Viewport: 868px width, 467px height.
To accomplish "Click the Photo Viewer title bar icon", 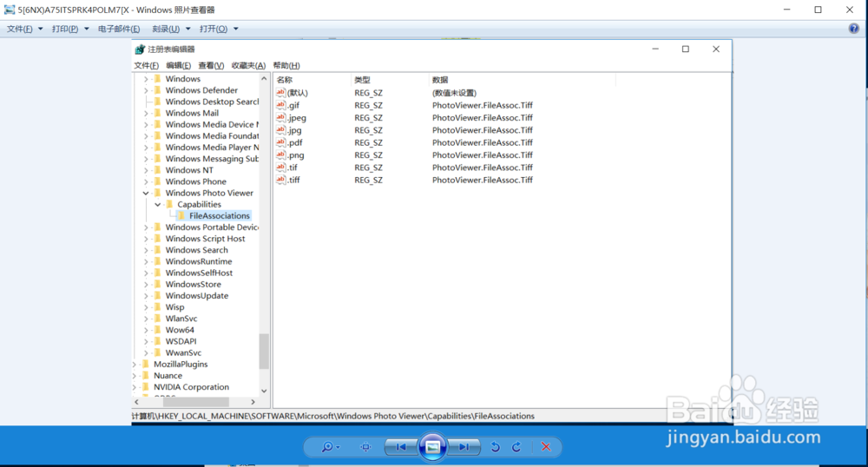I will 10,10.
